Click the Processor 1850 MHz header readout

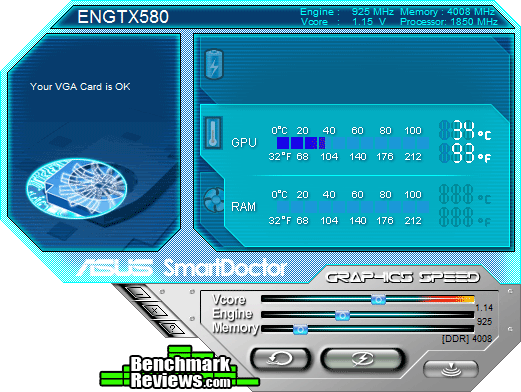coord(449,22)
